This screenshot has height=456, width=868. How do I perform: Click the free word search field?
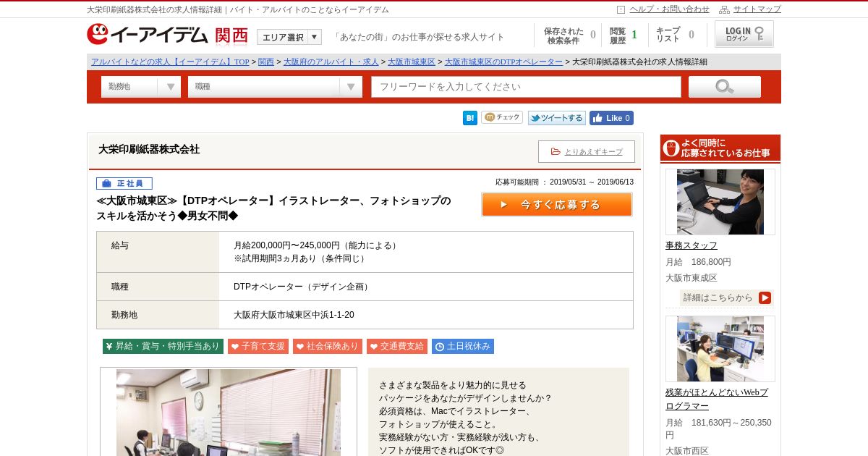(526, 87)
